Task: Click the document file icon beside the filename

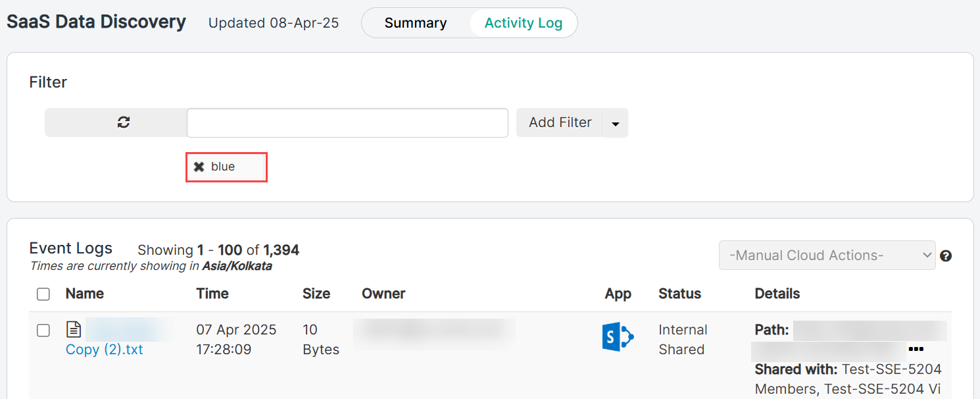Action: (74, 329)
